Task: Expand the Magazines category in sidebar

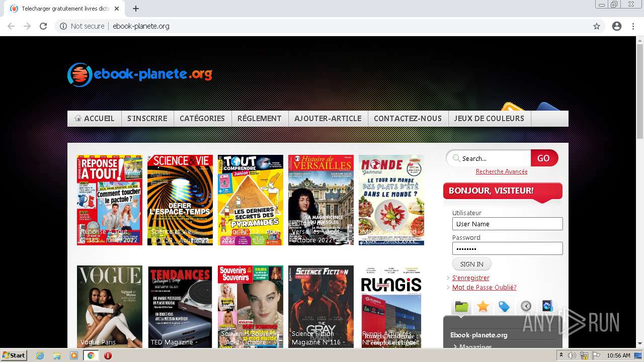Action: (x=475, y=346)
